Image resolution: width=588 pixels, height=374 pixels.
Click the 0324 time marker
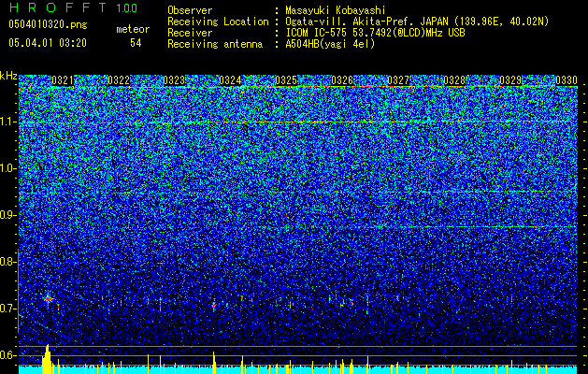pyautogui.click(x=230, y=80)
